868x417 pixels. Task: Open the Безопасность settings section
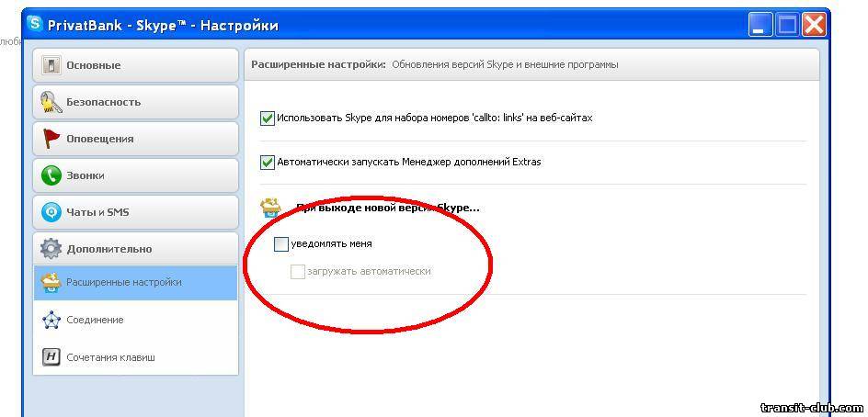point(136,102)
